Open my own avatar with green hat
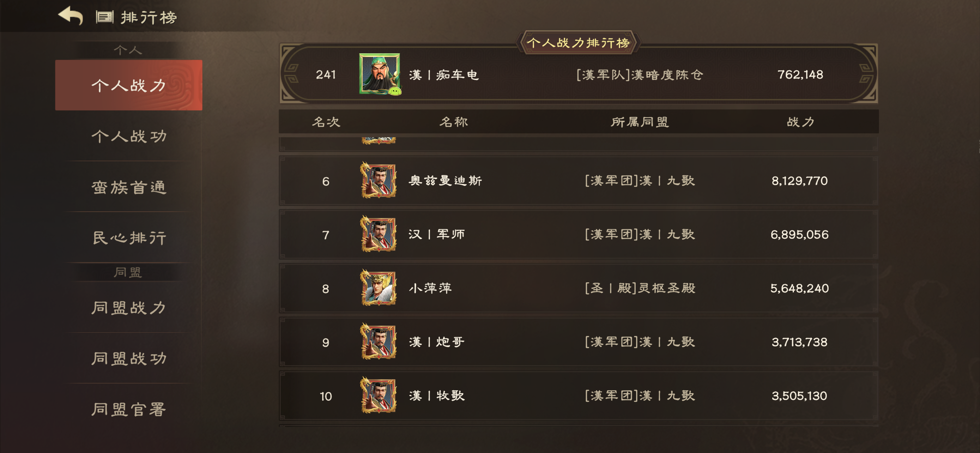 tap(379, 73)
